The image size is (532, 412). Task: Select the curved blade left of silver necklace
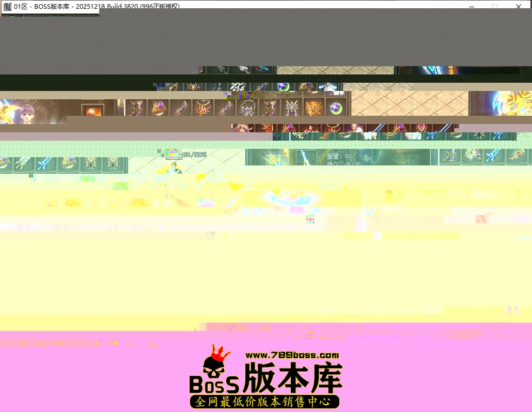coord(224,108)
